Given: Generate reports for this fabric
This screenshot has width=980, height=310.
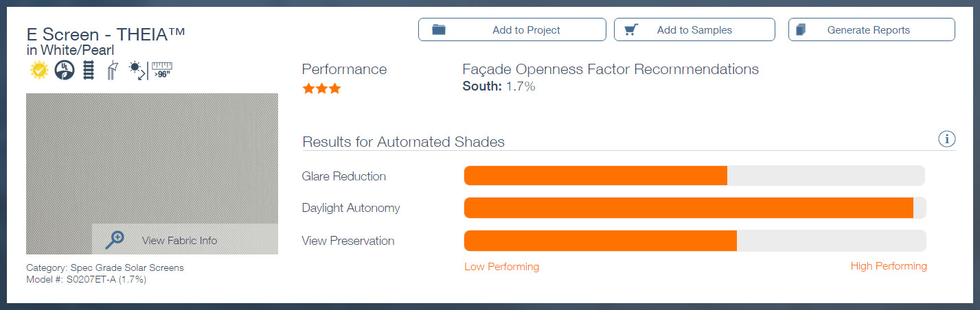Looking at the screenshot, I should pyautogui.click(x=871, y=29).
